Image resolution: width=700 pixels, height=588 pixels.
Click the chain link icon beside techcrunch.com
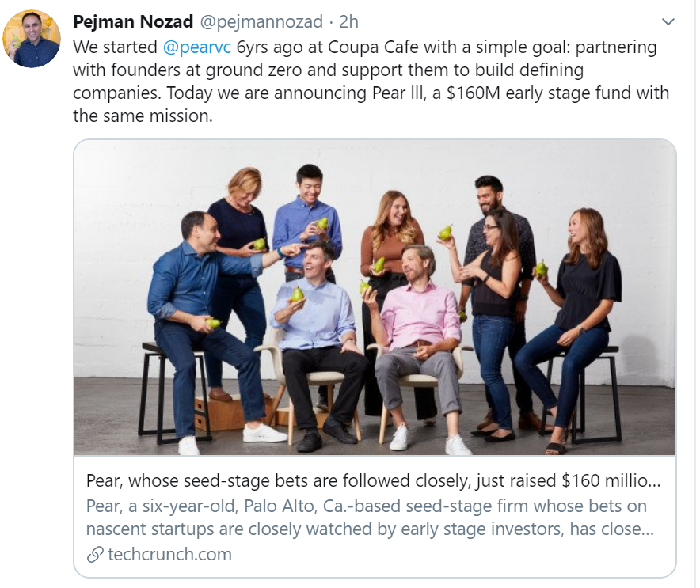click(x=94, y=554)
